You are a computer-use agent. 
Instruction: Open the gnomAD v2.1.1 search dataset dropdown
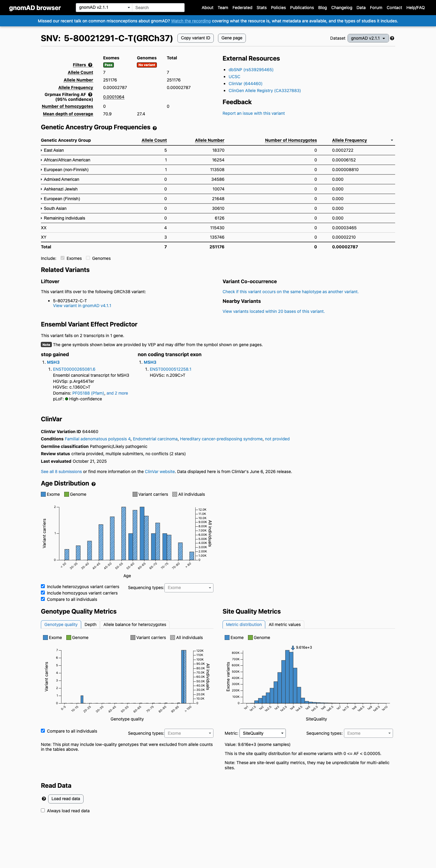[x=104, y=7]
